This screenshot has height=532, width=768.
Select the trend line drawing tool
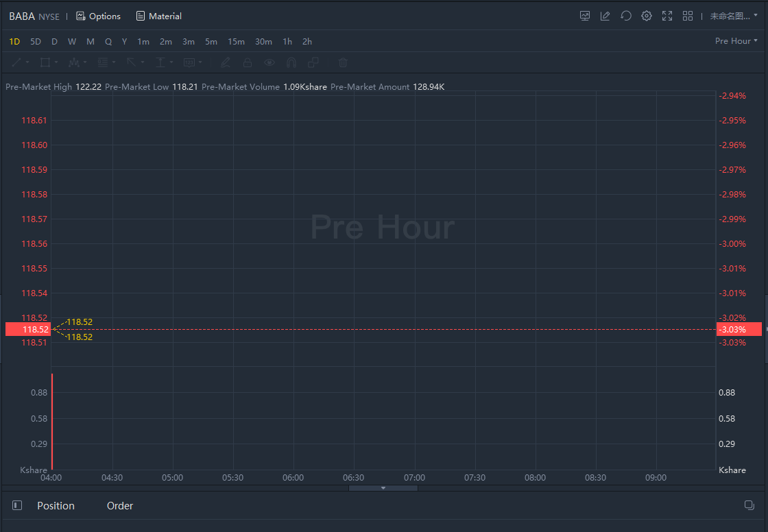coord(16,62)
